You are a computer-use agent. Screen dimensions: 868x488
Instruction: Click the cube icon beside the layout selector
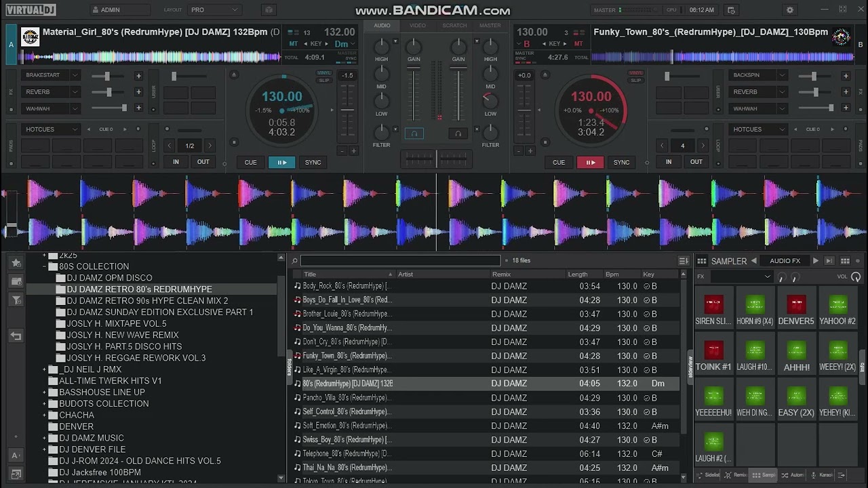tap(269, 10)
